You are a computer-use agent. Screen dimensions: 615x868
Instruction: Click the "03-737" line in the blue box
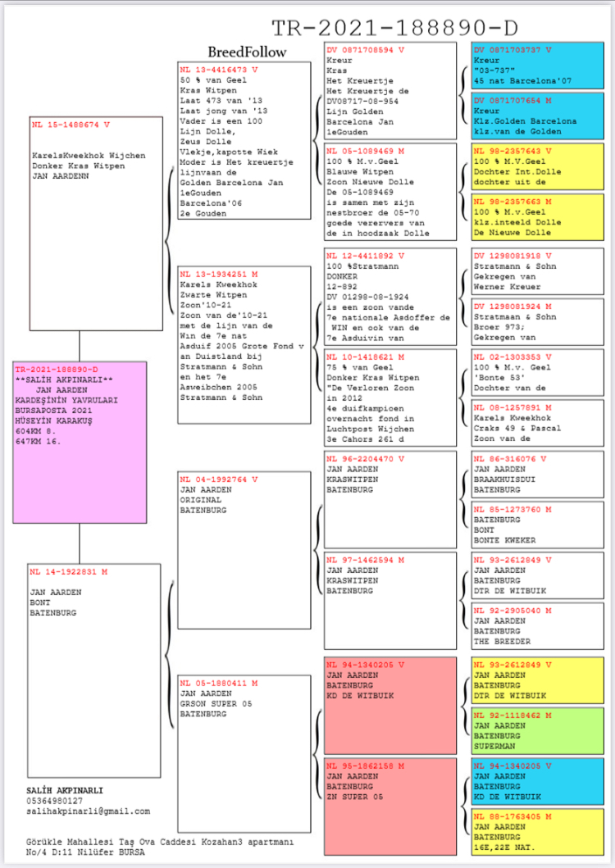tap(494, 70)
